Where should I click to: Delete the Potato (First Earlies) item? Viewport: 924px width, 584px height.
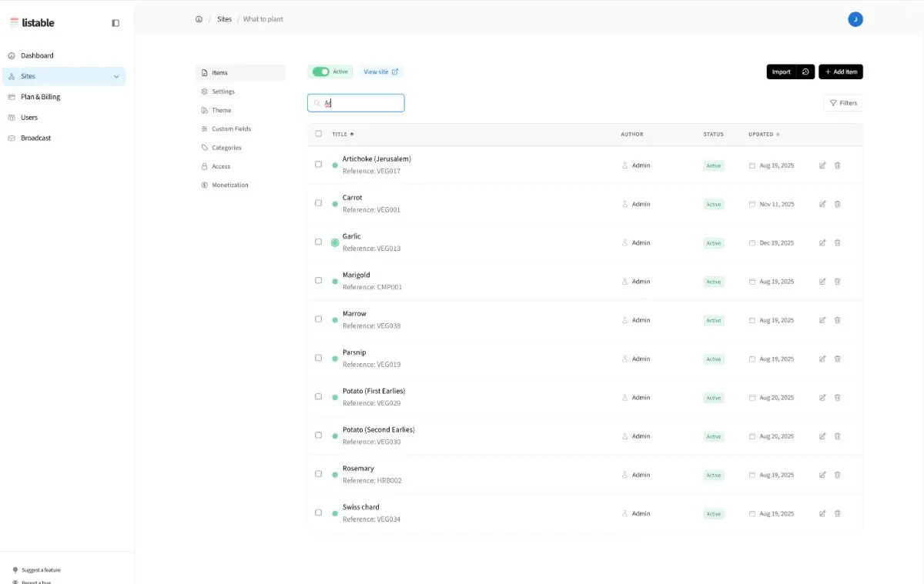tap(838, 398)
